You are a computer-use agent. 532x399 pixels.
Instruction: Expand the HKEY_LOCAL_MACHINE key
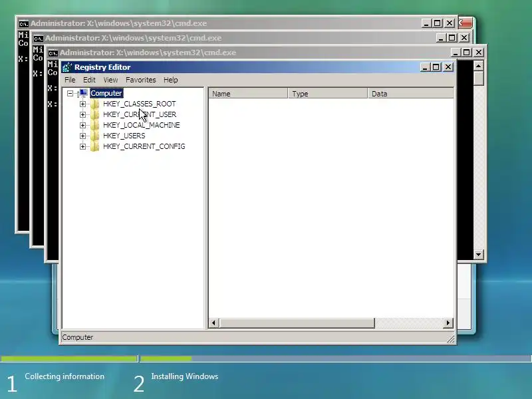(82, 125)
